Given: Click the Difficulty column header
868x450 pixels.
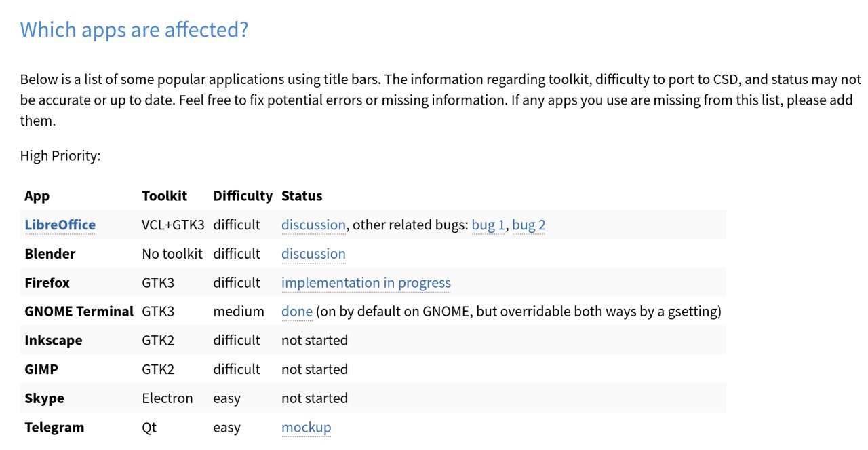Looking at the screenshot, I should coord(243,196).
